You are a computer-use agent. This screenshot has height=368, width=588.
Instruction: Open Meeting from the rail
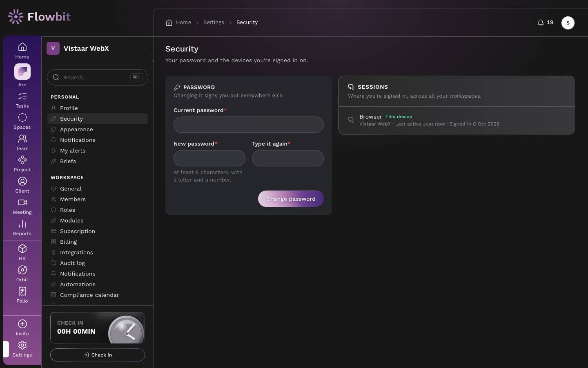point(22,206)
